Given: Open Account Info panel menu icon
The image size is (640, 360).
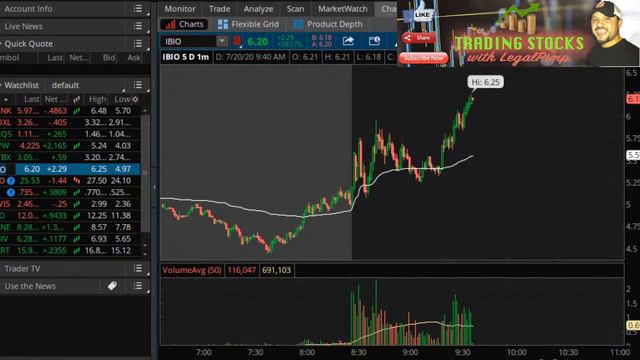Looking at the screenshot, I should [x=138, y=9].
